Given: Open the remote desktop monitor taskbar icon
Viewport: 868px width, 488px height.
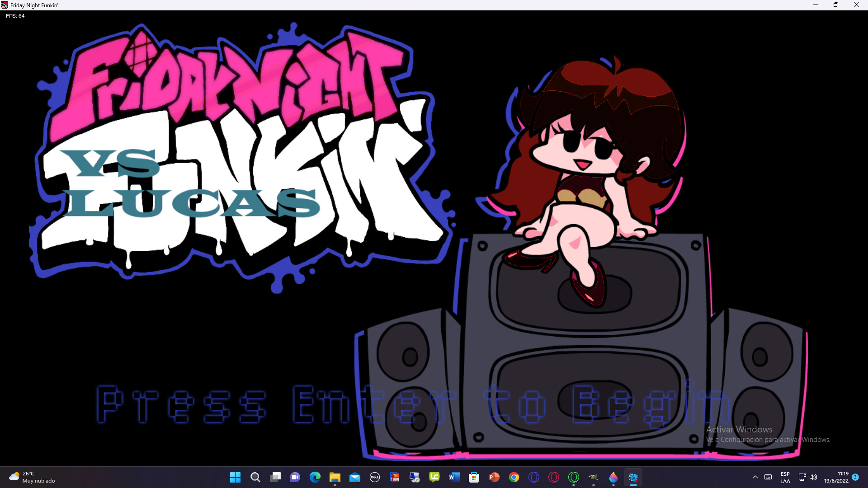Looking at the screenshot, I should 414,477.
